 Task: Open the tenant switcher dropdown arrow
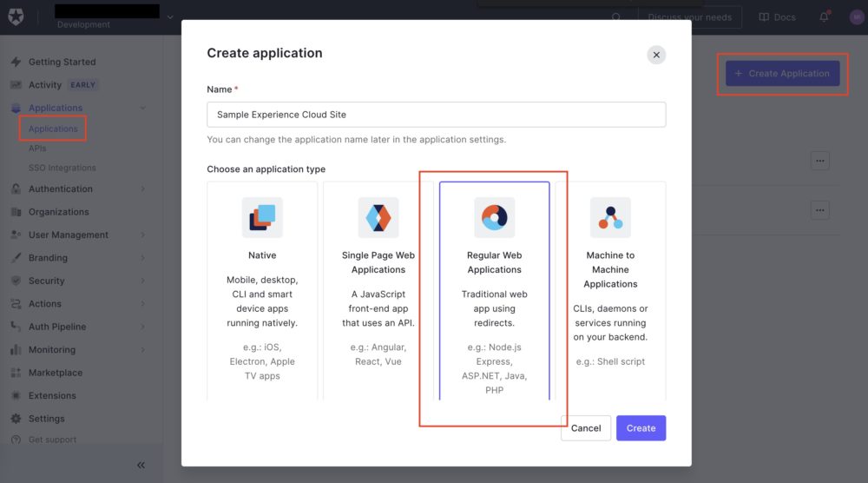point(170,17)
